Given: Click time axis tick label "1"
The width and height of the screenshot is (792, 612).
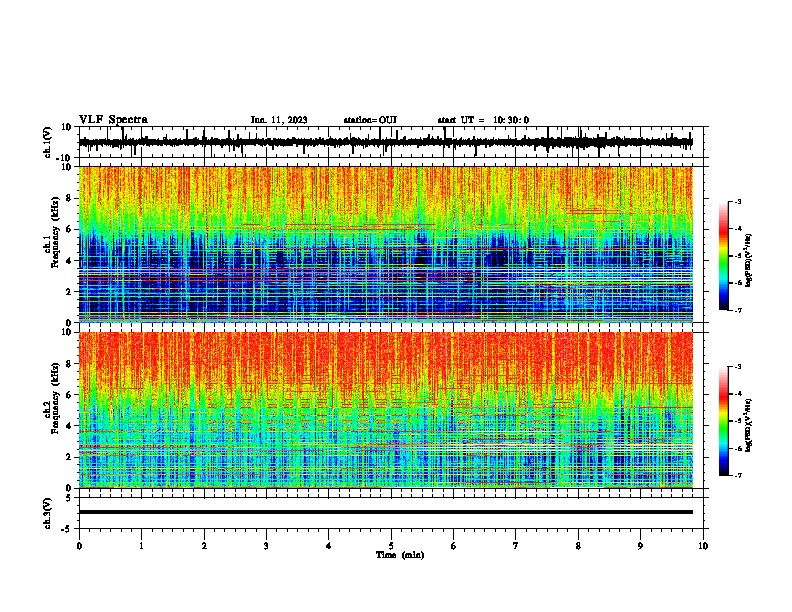Looking at the screenshot, I should coord(141,546).
